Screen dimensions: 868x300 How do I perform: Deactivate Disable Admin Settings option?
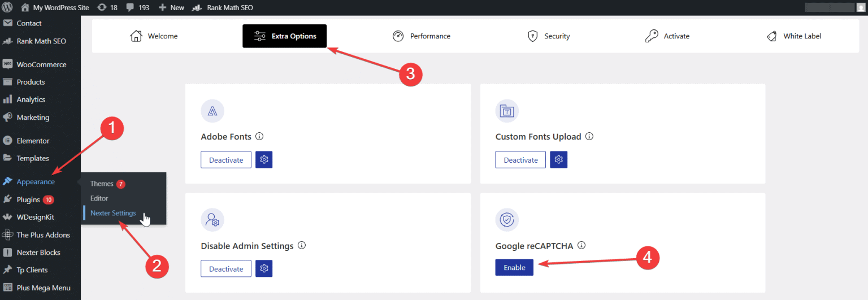[x=226, y=269]
